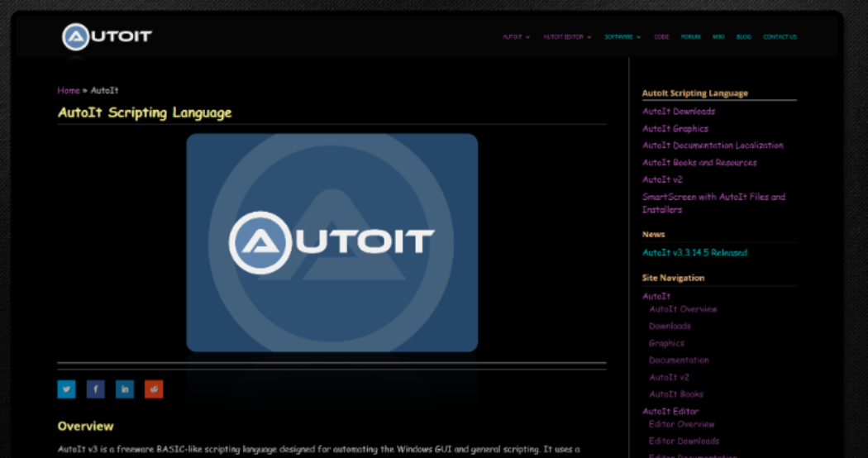
Task: Expand the AutoIt top menu dropdown
Action: tap(516, 37)
